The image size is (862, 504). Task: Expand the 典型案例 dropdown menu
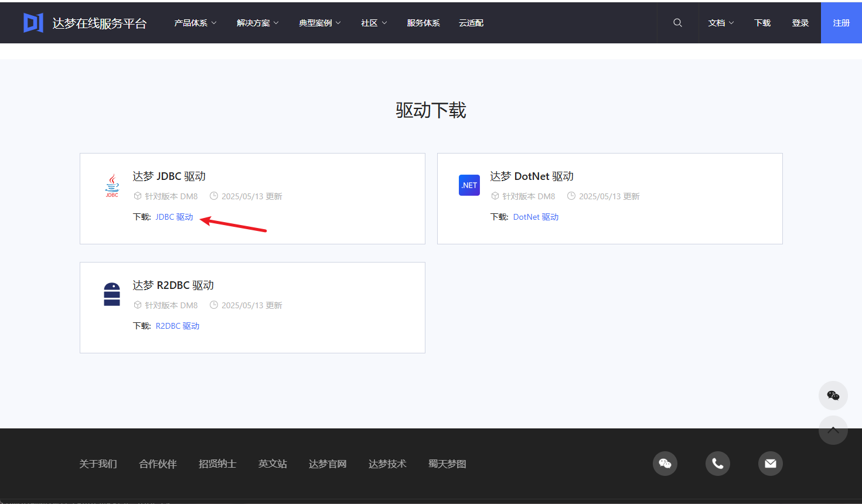click(320, 23)
